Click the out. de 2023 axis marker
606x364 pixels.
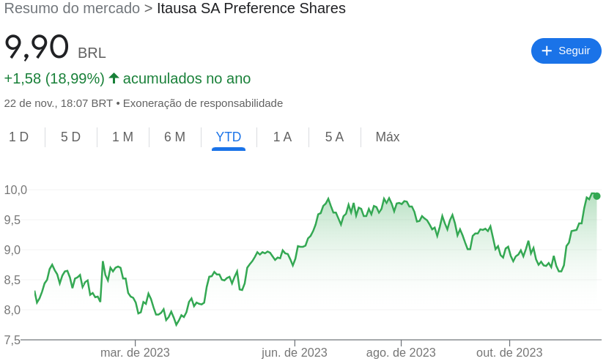[x=509, y=352]
